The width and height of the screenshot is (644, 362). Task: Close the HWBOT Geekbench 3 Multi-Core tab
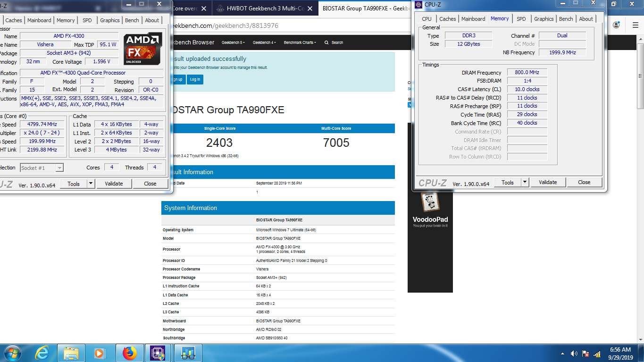311,8
